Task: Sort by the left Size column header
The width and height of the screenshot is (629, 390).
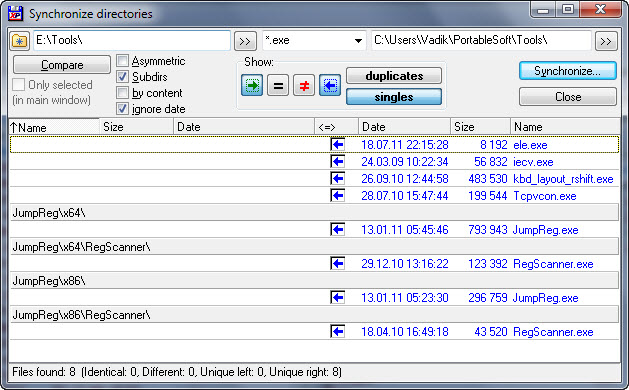Action: pos(136,127)
